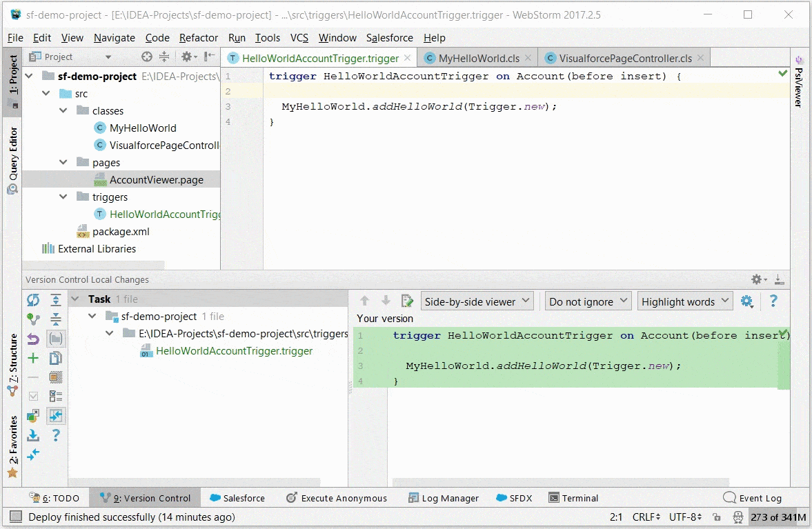Open the Salesforce tool window button
The width and height of the screenshot is (812, 529).
click(x=237, y=498)
